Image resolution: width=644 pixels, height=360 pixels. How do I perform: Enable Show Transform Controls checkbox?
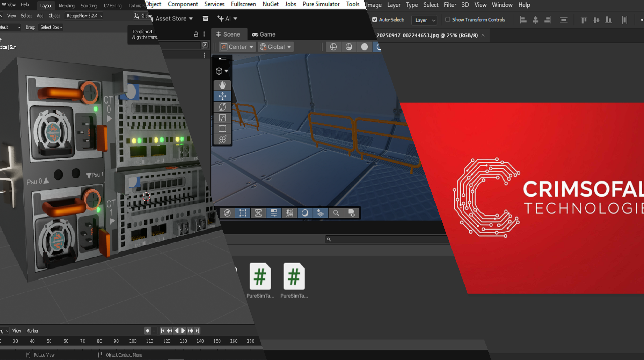447,19
